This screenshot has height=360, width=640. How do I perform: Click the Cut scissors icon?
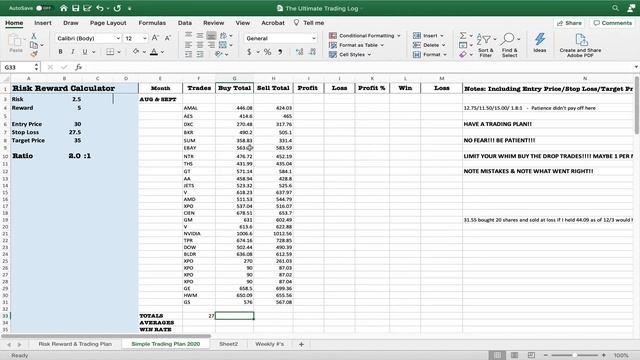tap(34, 36)
